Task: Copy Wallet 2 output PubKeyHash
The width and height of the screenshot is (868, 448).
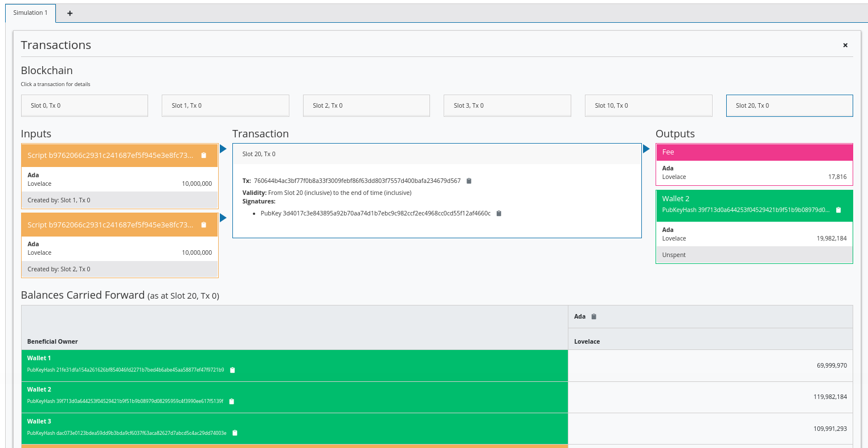Action: click(x=838, y=210)
